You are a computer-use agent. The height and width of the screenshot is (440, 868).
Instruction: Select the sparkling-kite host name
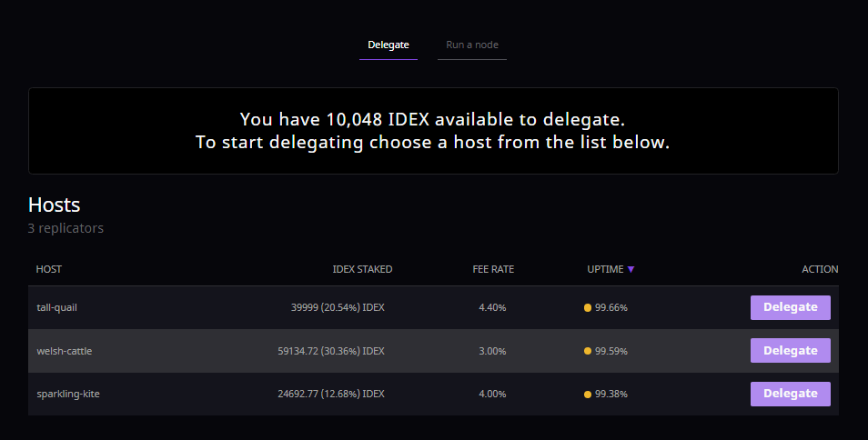(x=68, y=394)
